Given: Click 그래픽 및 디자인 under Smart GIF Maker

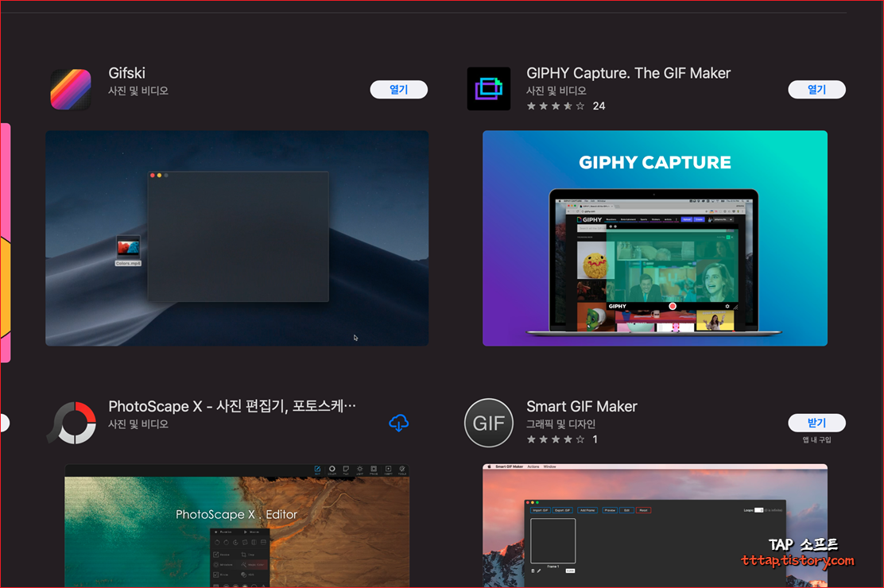Looking at the screenshot, I should [560, 424].
